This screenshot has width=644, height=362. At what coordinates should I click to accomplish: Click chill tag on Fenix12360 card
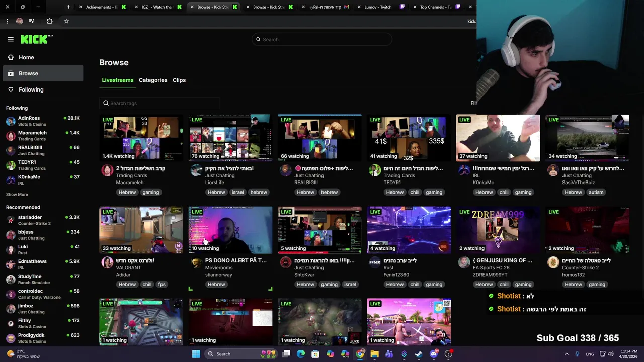415,284
